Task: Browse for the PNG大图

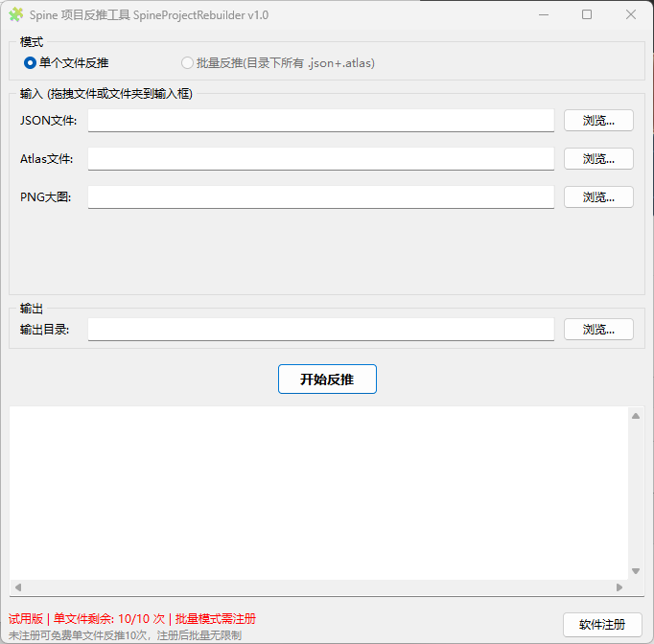Action: point(598,196)
